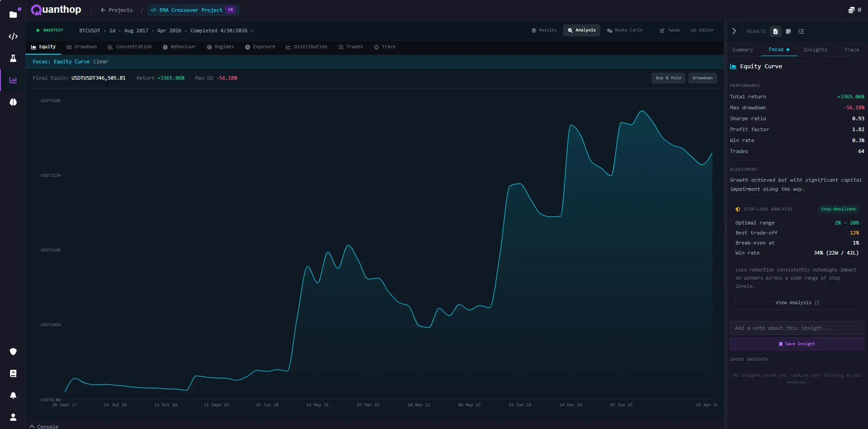Select the chart analysis sidebar icon
The width and height of the screenshot is (868, 429).
[13, 80]
